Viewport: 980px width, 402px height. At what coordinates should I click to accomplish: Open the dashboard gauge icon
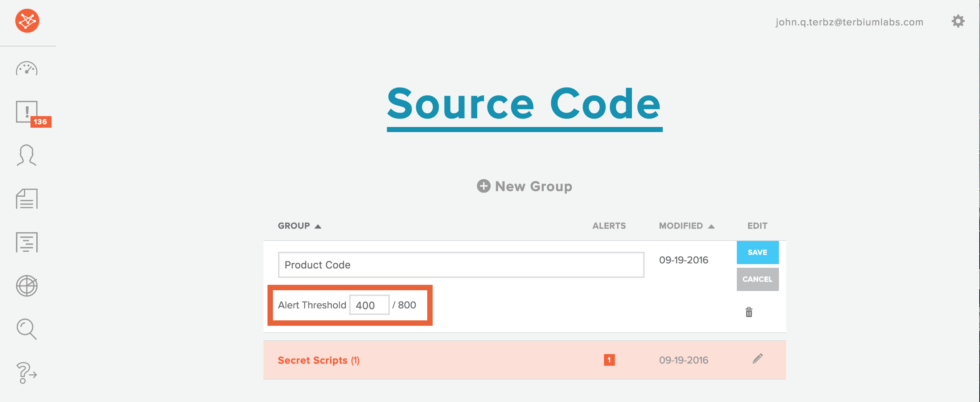click(x=26, y=69)
